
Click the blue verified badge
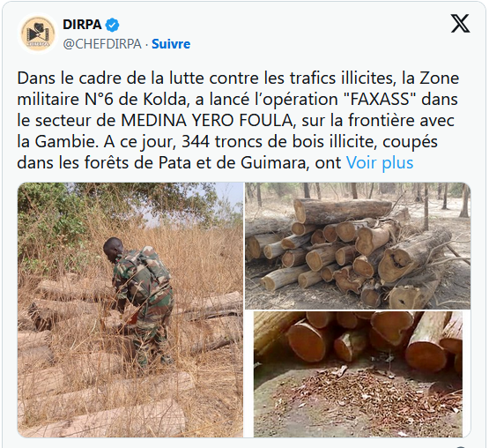tap(112, 25)
